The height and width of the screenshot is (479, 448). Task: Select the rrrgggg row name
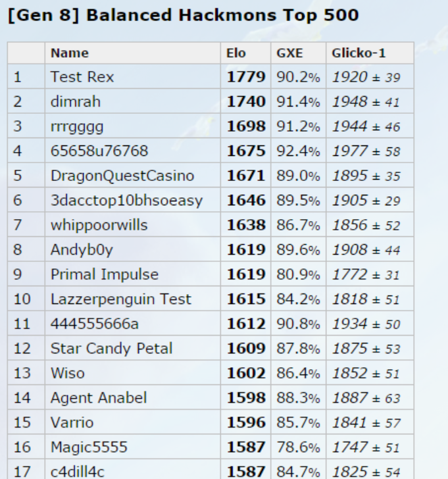tap(77, 126)
